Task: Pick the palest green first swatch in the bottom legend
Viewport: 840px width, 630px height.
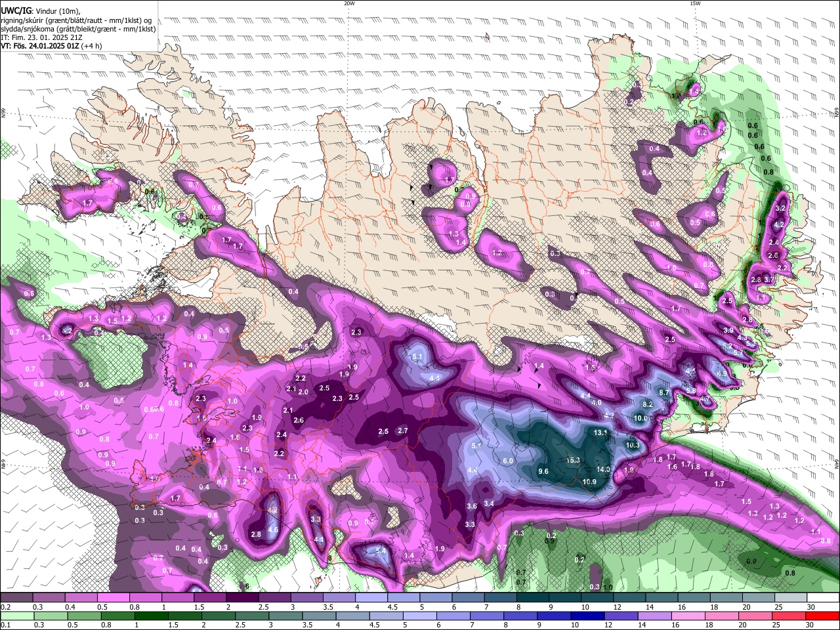Action: tap(17, 616)
